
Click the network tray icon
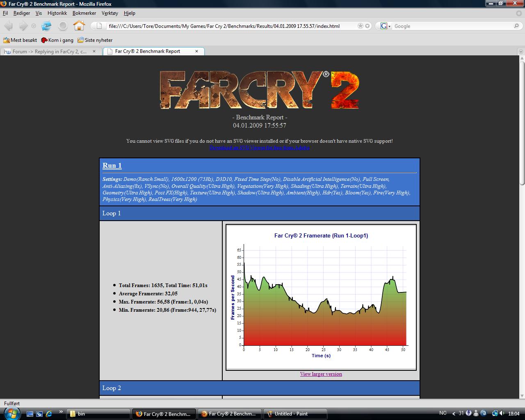click(x=495, y=413)
